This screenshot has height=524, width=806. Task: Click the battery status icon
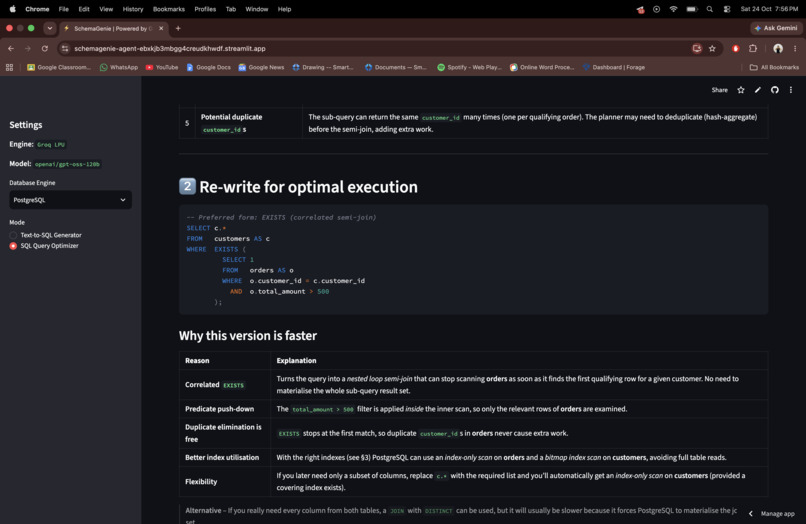coord(692,9)
